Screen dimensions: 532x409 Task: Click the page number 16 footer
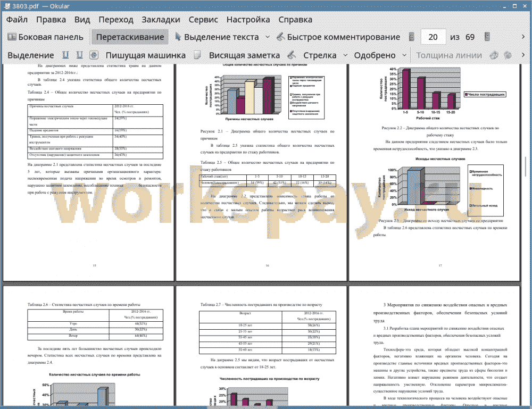tap(267, 265)
